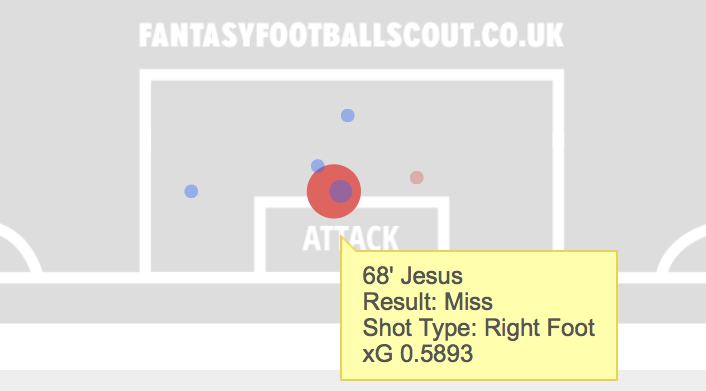Select faded pink shot dot on right
The image size is (706, 391).
416,177
